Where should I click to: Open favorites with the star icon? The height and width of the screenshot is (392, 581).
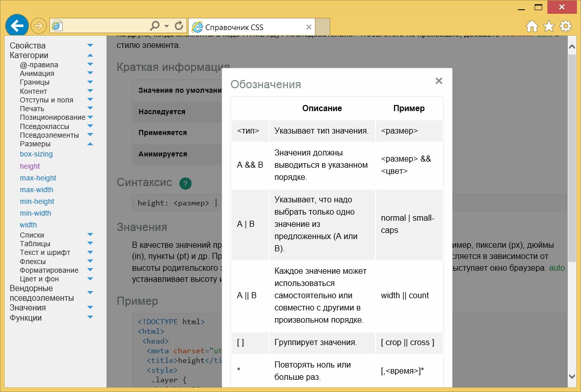(x=549, y=26)
